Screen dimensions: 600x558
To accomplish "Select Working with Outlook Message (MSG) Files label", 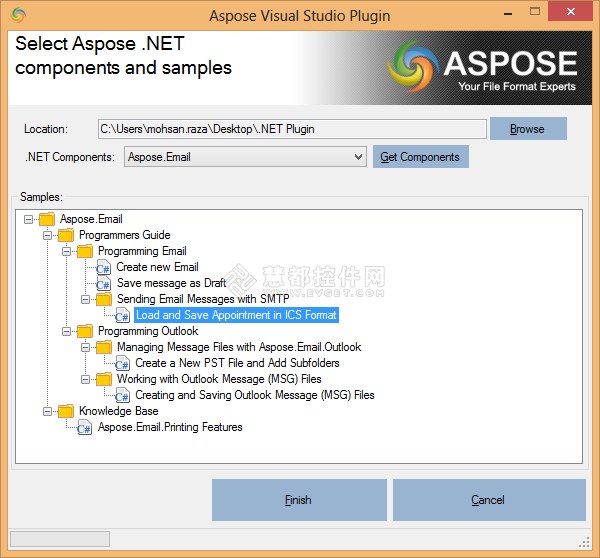I will pos(219,379).
